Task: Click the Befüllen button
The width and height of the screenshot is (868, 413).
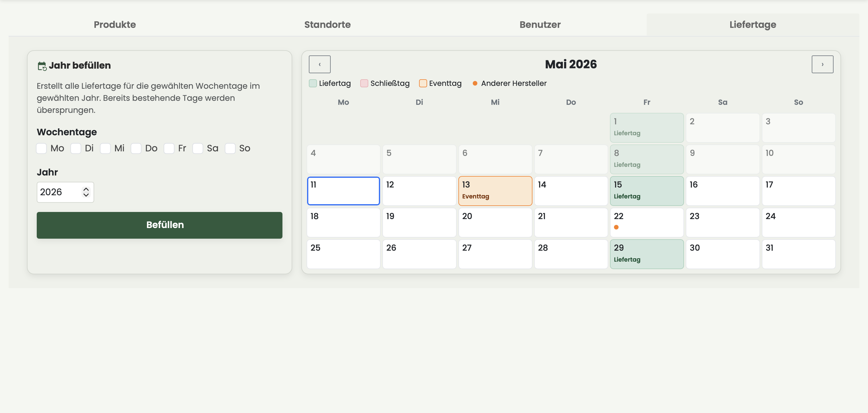Action: (159, 225)
